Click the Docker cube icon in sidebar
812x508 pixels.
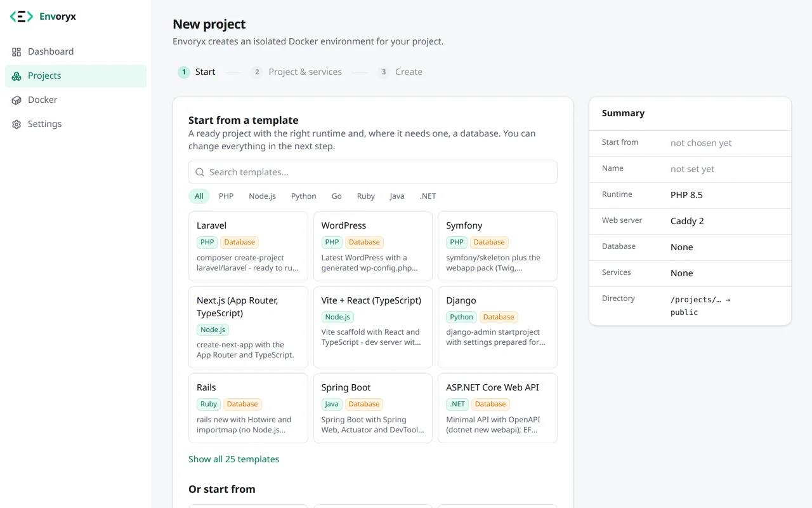pos(16,100)
